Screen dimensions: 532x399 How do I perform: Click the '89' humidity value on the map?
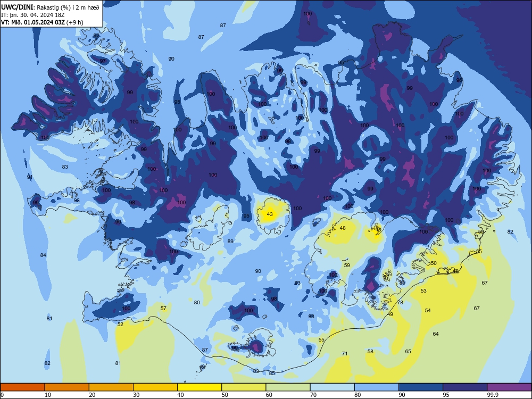(230, 241)
